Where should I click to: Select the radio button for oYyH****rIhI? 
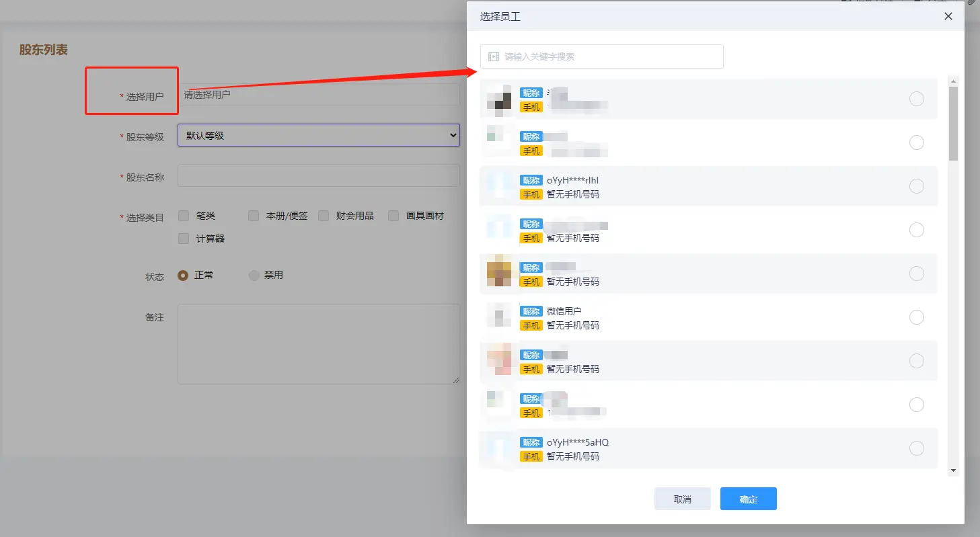coord(916,186)
